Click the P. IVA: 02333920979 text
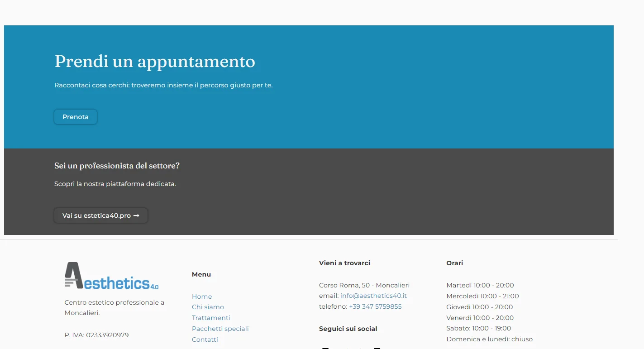 point(96,335)
